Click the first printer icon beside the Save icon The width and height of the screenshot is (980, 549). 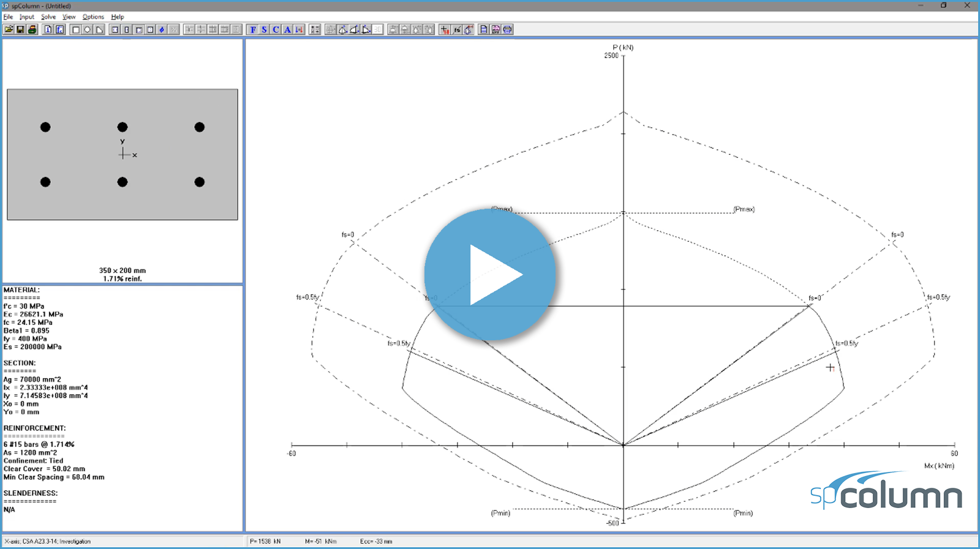pyautogui.click(x=32, y=29)
